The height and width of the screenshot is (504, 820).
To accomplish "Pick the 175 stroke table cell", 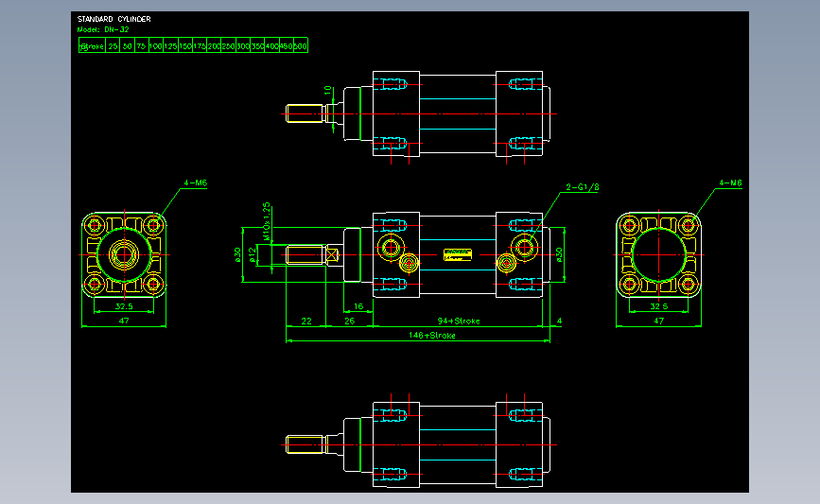I will coord(200,46).
